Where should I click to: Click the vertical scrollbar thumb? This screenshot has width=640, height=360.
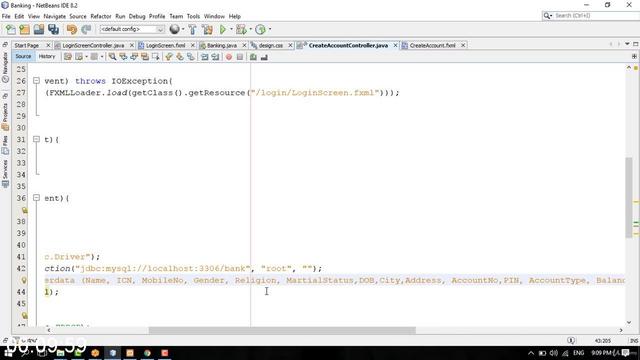click(x=629, y=197)
